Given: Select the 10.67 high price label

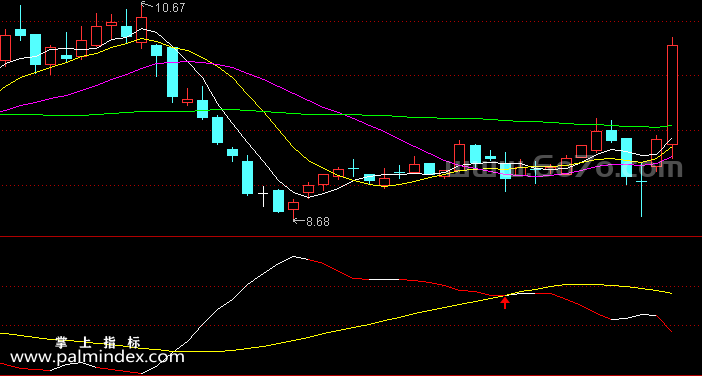Looking at the screenshot, I should coord(170,8).
